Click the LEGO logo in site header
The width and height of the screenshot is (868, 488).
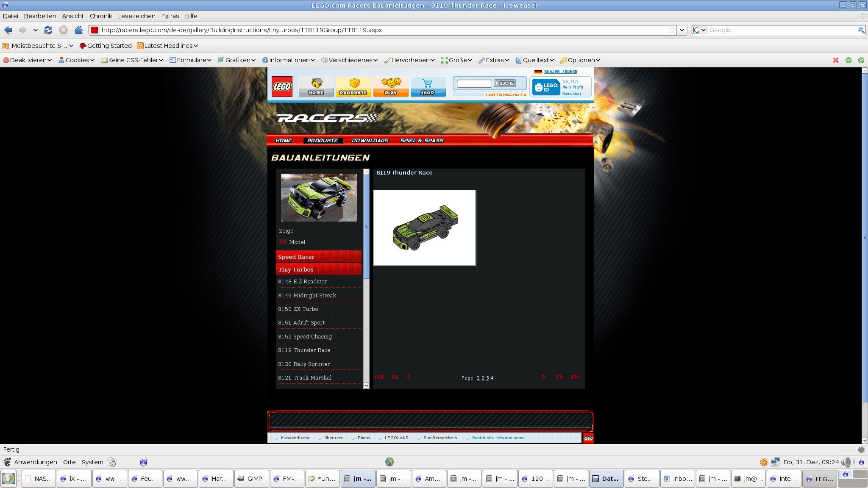pyautogui.click(x=282, y=86)
